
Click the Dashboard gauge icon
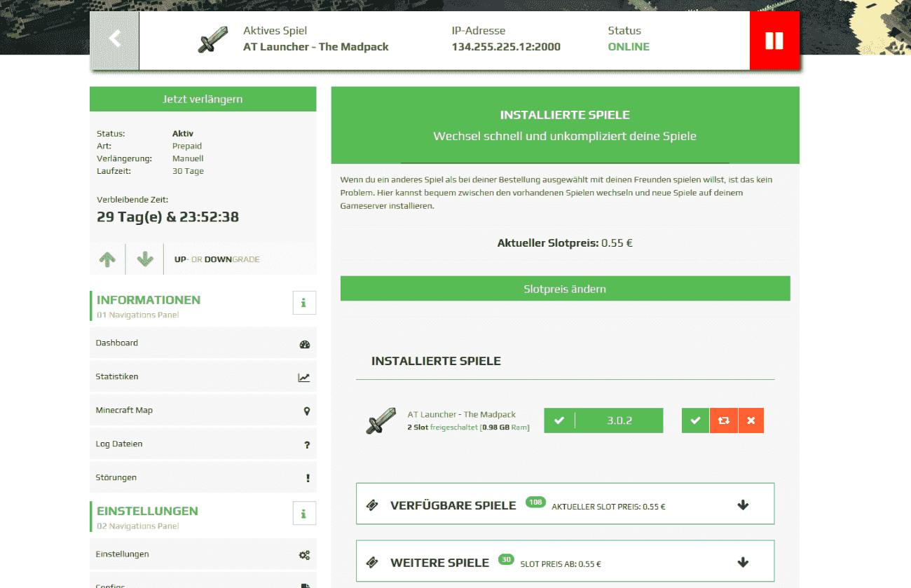(304, 344)
